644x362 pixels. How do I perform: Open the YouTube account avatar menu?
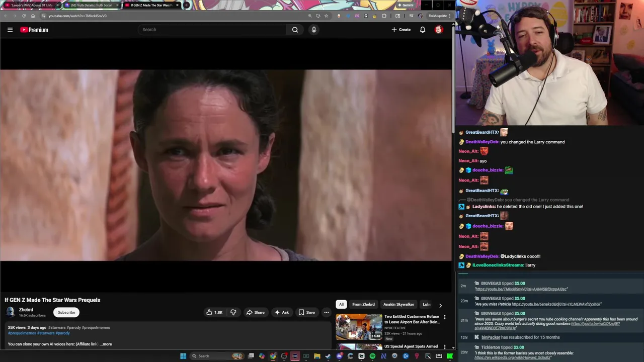coord(438,30)
